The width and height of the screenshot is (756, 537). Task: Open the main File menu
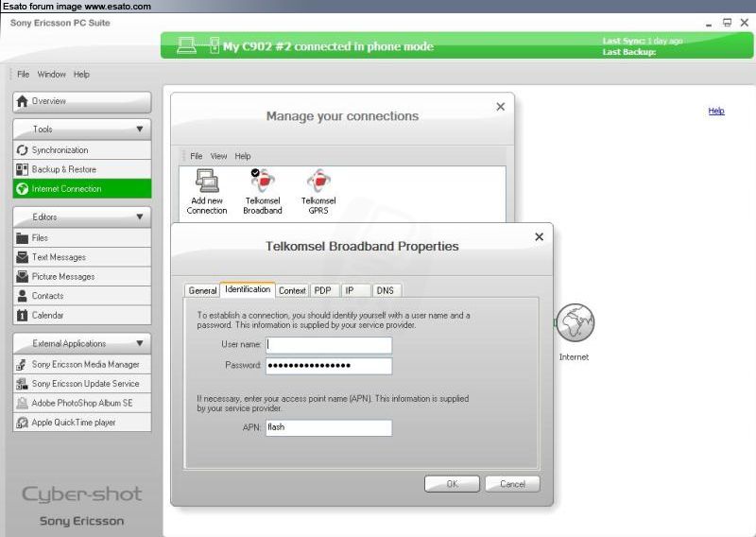pos(23,75)
